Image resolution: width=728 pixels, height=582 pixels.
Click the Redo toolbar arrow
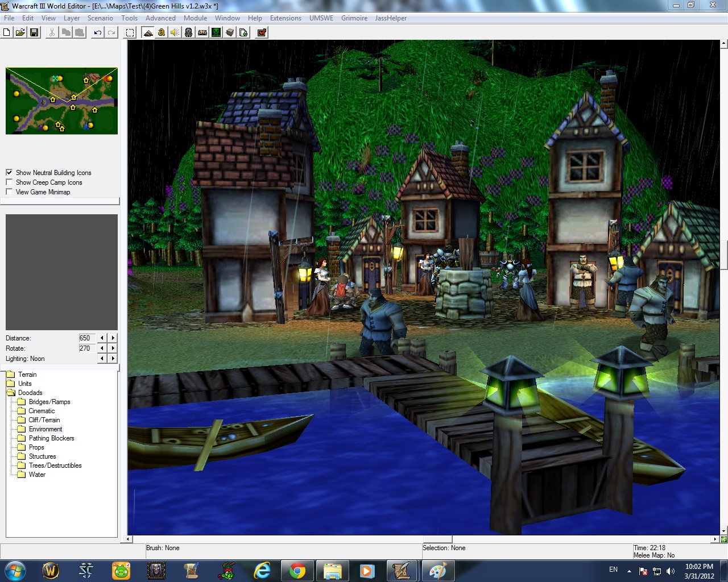pyautogui.click(x=111, y=32)
